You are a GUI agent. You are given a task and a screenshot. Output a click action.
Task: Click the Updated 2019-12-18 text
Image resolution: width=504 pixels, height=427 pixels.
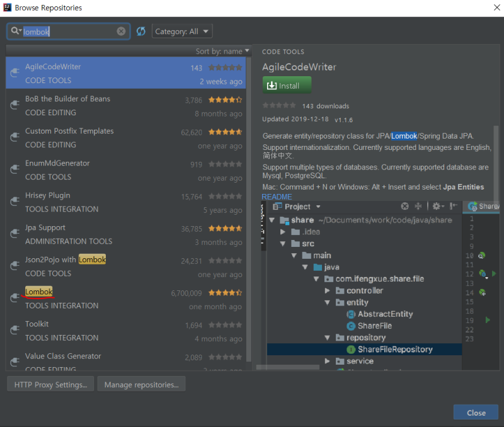[295, 119]
